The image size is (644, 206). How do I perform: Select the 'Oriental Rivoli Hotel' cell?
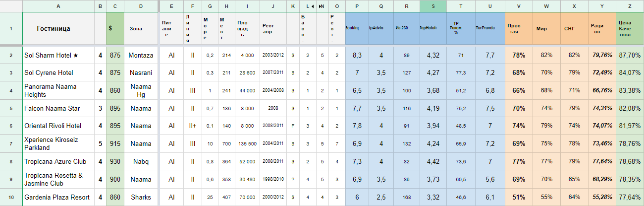tap(58, 126)
